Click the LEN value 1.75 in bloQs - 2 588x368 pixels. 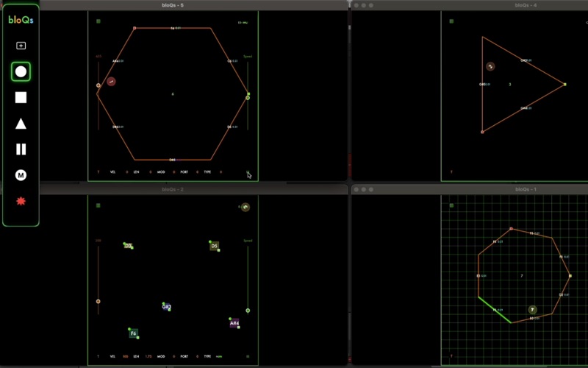(148, 356)
